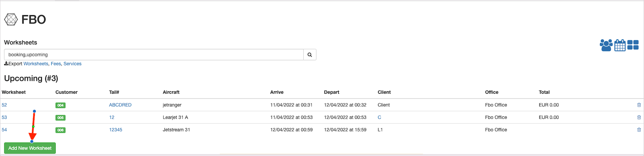Click the search magnifier button
The width and height of the screenshot is (644, 156).
pyautogui.click(x=310, y=55)
